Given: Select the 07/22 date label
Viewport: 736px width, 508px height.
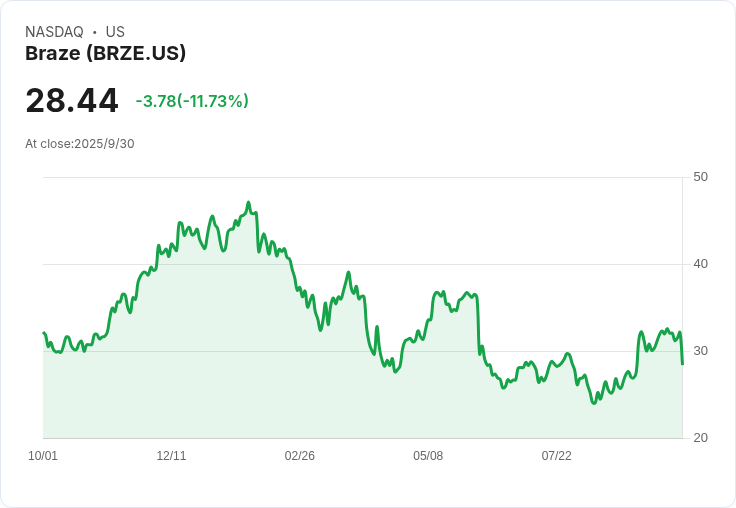Looking at the screenshot, I should [556, 456].
